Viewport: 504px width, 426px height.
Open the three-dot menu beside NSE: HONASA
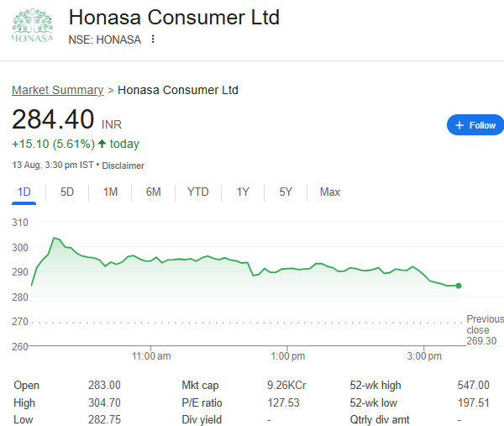[x=153, y=39]
